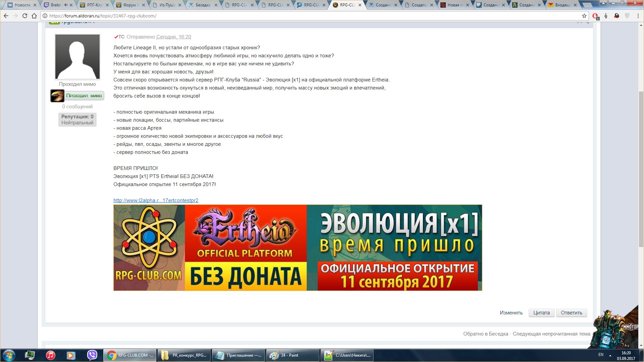Screen dimensions: 644x362
Task: Close the Входящие Gmail tab
Action: point(576,5)
